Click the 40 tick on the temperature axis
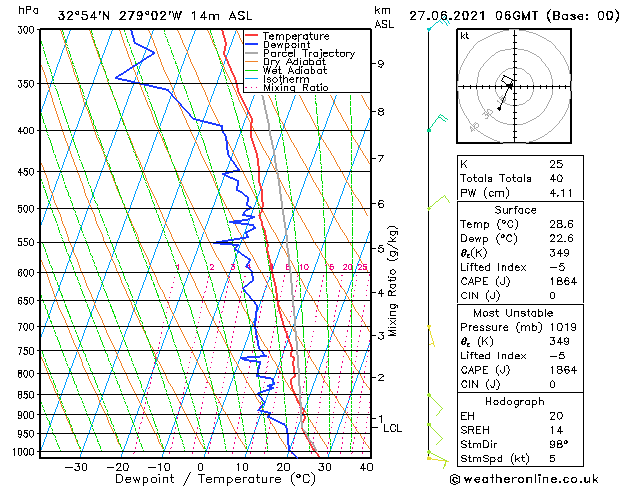Viewport: 629px width, 486px height. tap(366, 467)
